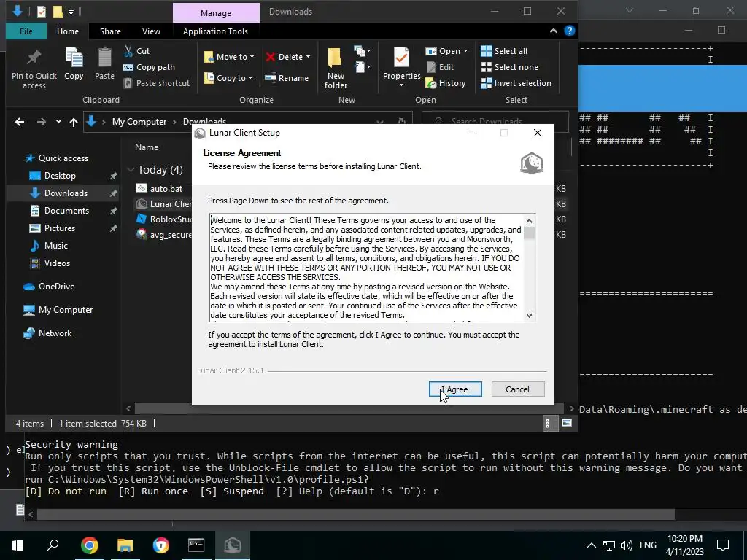Click the Paste ribbon icon
Image resolution: width=747 pixels, height=560 pixels.
(104, 64)
